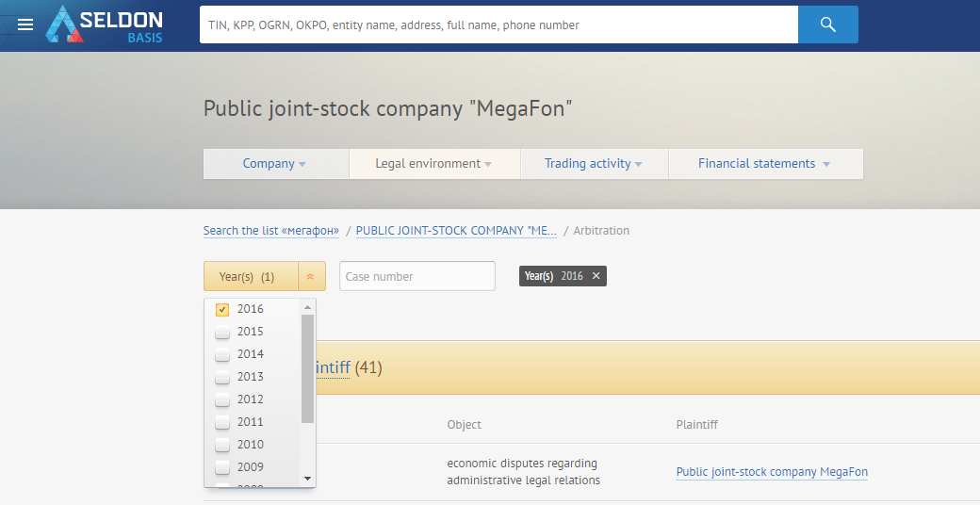Image resolution: width=980 pixels, height=505 pixels.
Task: Check the 2011 year checkbox
Action: [x=222, y=422]
